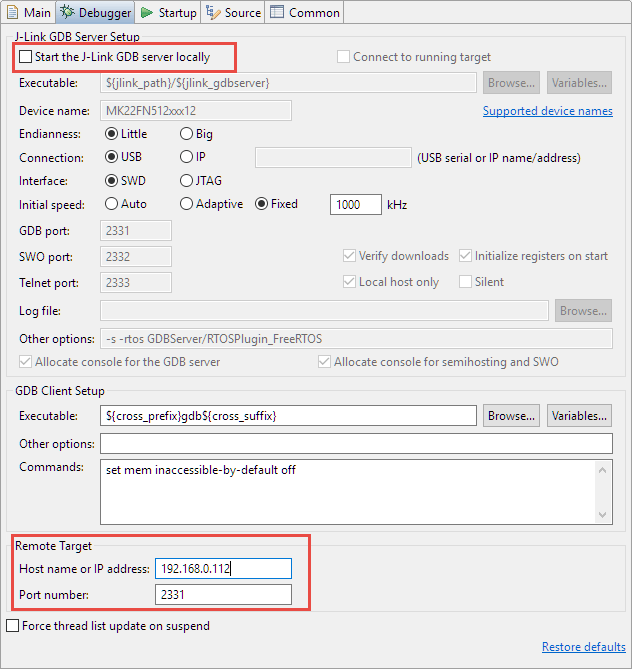Edit Host name or IP address field
Screen dimensions: 632x669
click(223, 569)
